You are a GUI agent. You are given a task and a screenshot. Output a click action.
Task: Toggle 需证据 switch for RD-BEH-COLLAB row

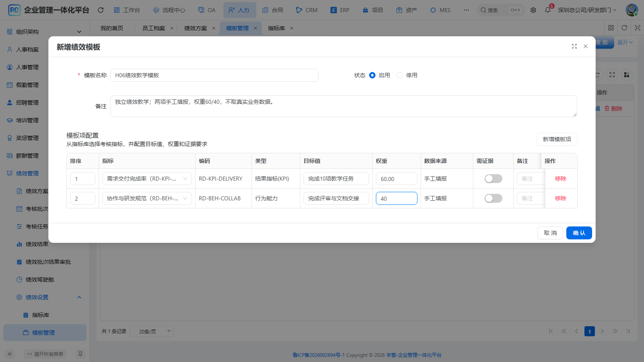click(x=493, y=198)
